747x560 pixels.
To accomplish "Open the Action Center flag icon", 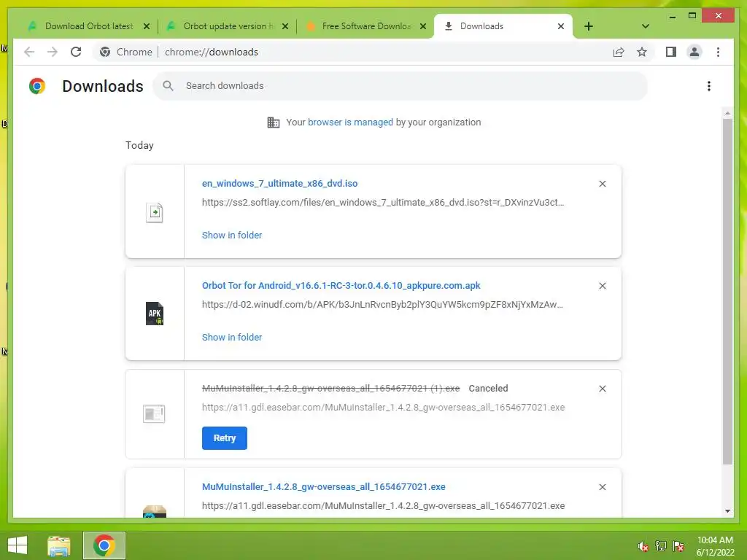I will 678,546.
